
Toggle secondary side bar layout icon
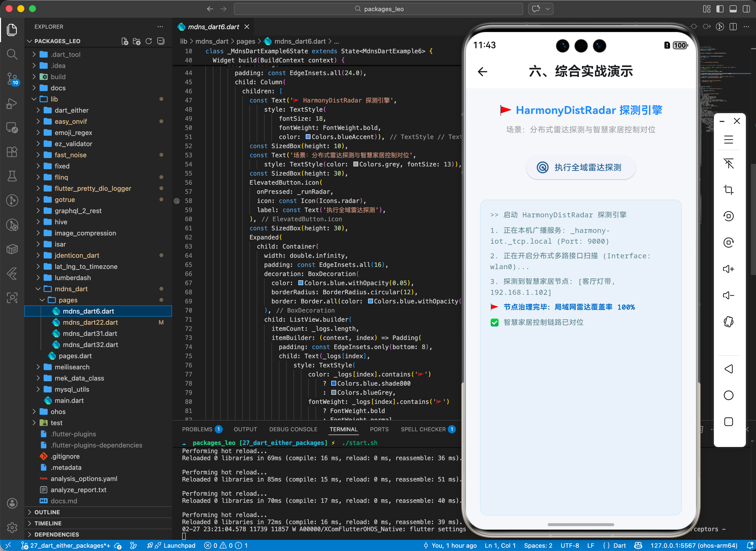(x=746, y=9)
